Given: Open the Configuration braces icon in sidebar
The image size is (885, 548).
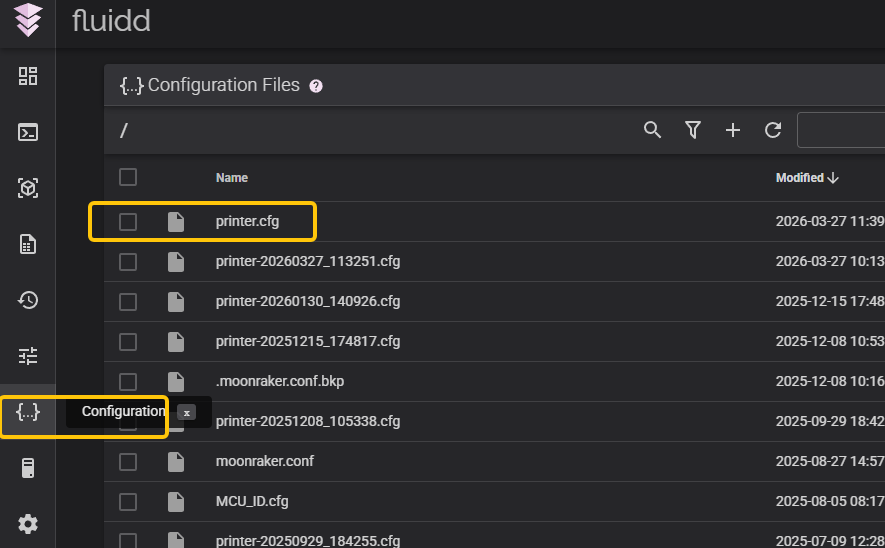Looking at the screenshot, I should (x=28, y=411).
